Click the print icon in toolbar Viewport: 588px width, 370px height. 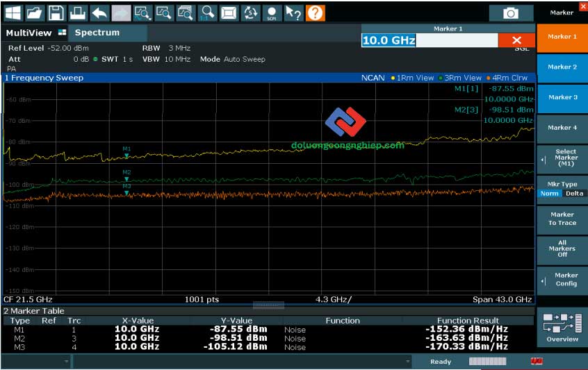pos(78,13)
